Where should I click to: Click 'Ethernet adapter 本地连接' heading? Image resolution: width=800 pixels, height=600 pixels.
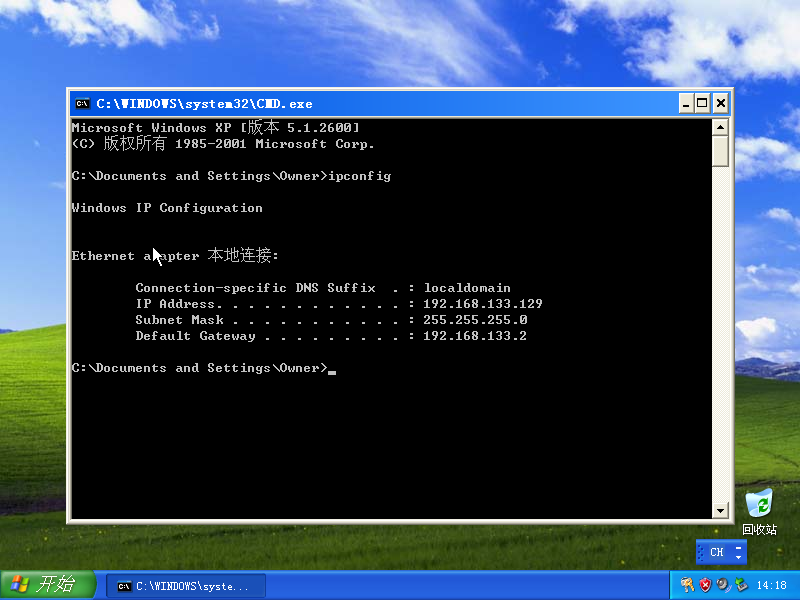(x=175, y=255)
